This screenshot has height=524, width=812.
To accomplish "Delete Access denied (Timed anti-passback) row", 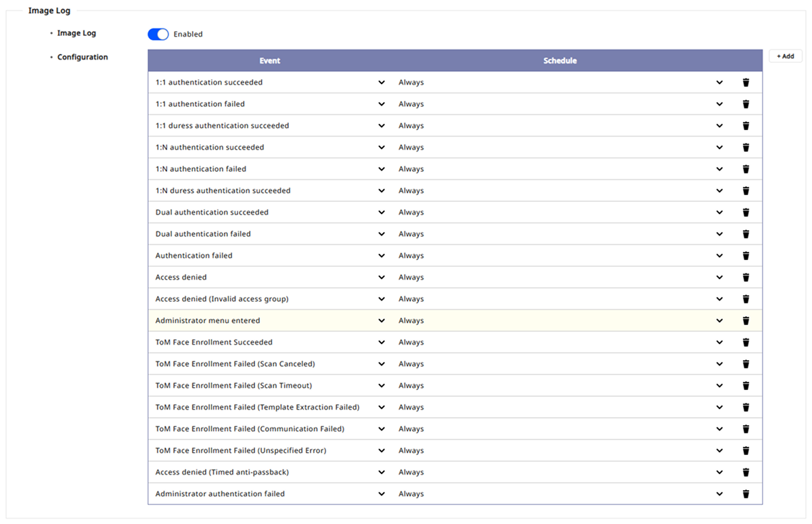I will point(746,473).
